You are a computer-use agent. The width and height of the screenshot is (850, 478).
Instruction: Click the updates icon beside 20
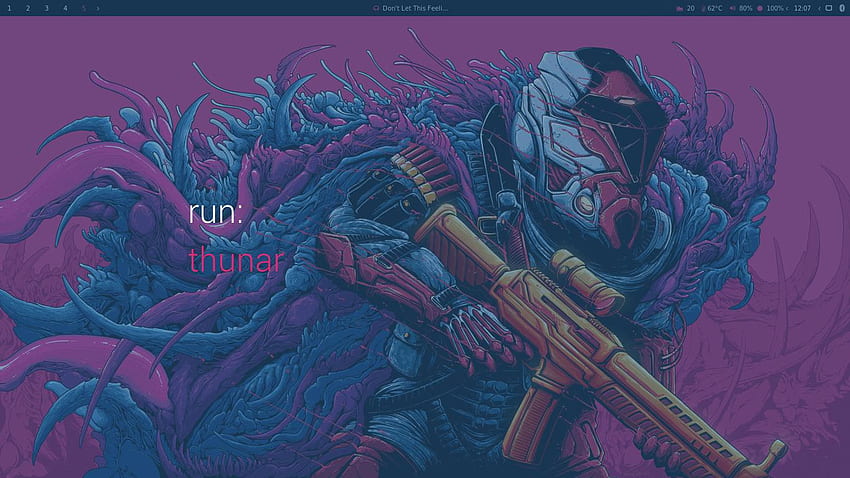click(x=679, y=8)
